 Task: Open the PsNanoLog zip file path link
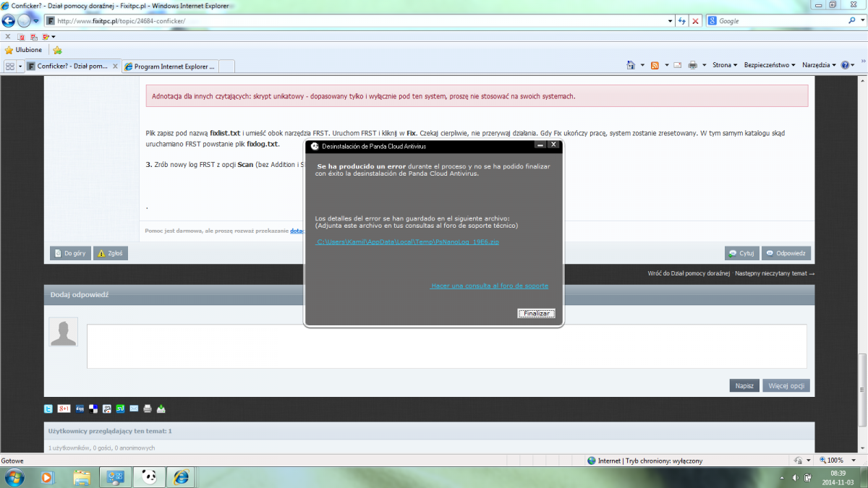click(x=408, y=241)
